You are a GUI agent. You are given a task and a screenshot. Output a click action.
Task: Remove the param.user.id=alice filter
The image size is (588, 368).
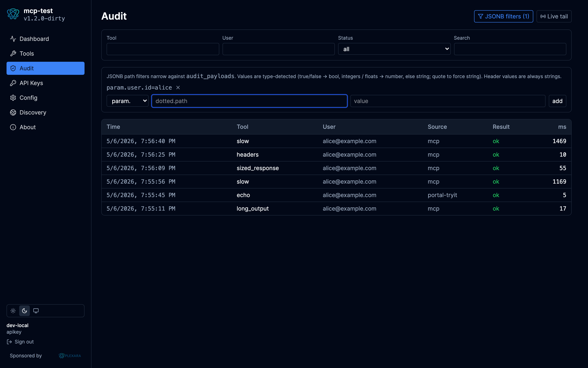pos(178,88)
